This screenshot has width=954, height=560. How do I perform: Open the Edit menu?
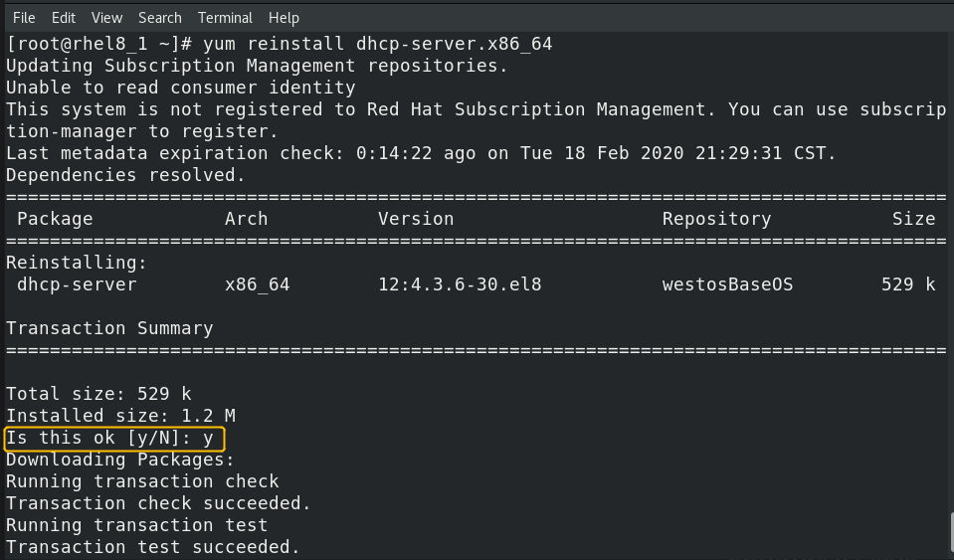point(64,18)
